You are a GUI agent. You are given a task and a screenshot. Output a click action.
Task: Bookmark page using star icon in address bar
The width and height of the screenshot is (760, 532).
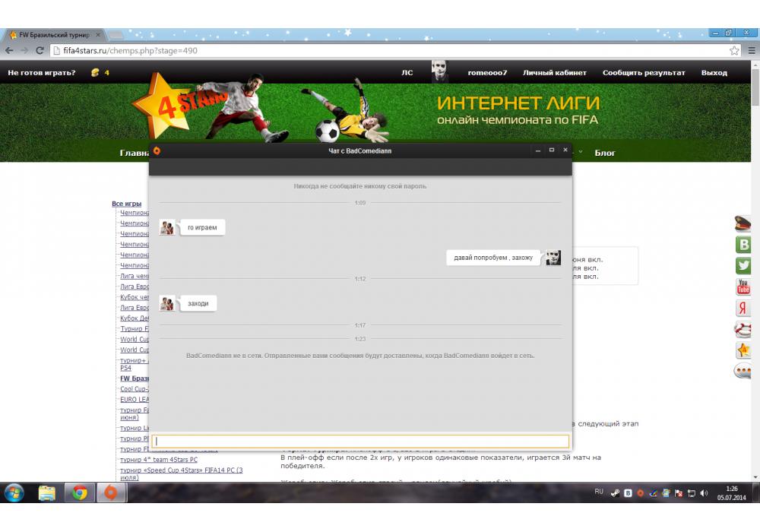point(734,50)
